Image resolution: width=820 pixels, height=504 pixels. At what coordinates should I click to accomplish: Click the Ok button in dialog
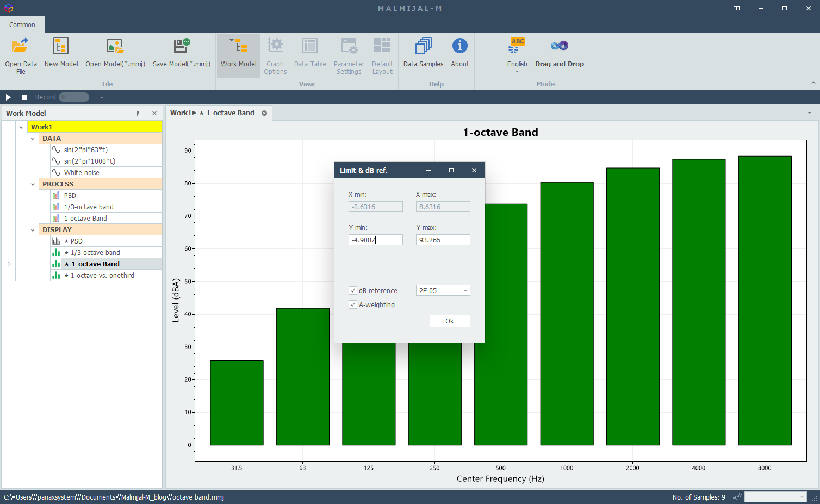[x=449, y=321]
